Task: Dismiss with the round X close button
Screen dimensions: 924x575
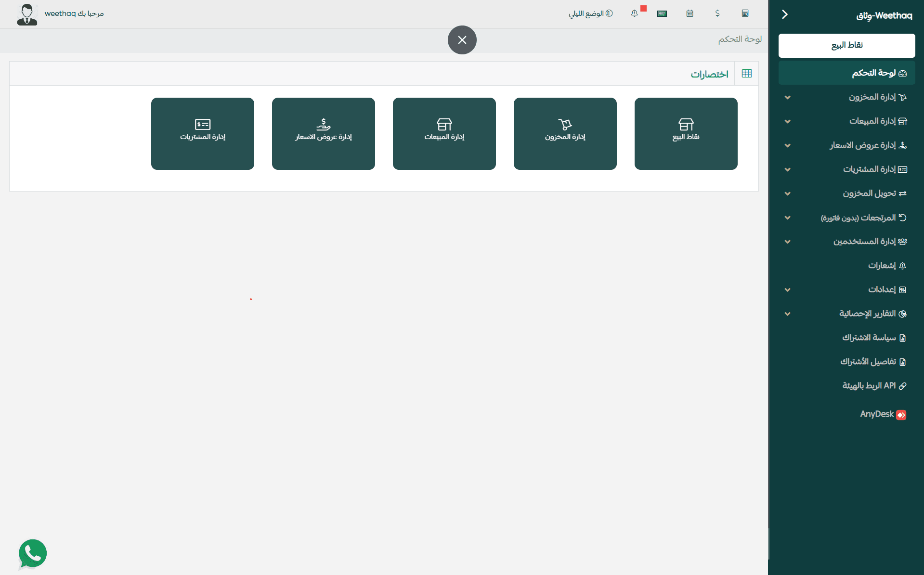Action: 462,40
